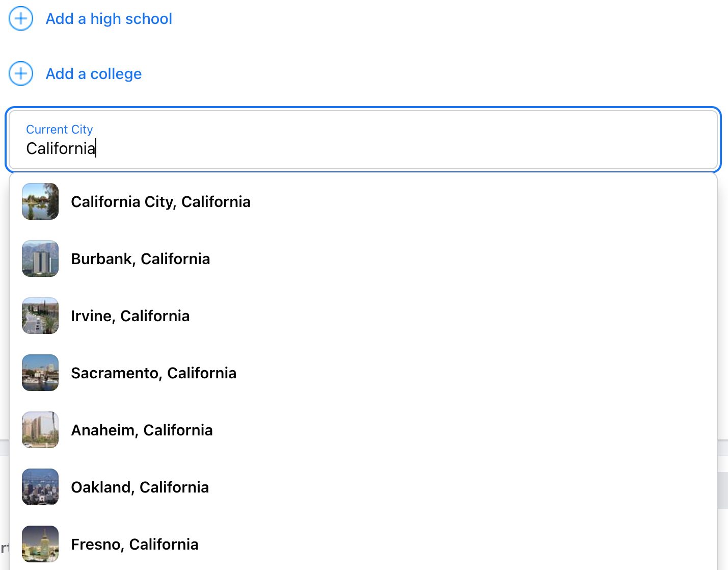Screen dimensions: 728x570
Task: Open the Add a high school link
Action: click(x=109, y=19)
